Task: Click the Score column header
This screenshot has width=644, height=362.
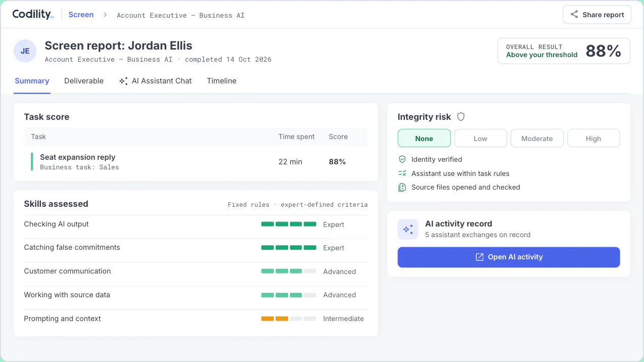Action: (338, 137)
